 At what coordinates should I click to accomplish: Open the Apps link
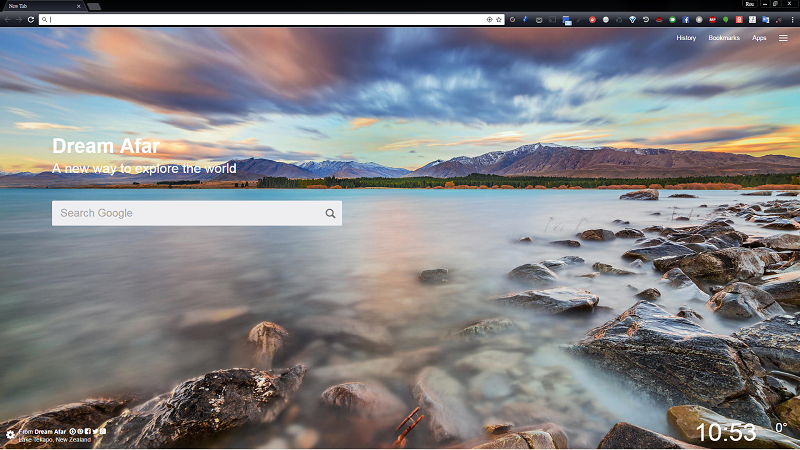[759, 38]
